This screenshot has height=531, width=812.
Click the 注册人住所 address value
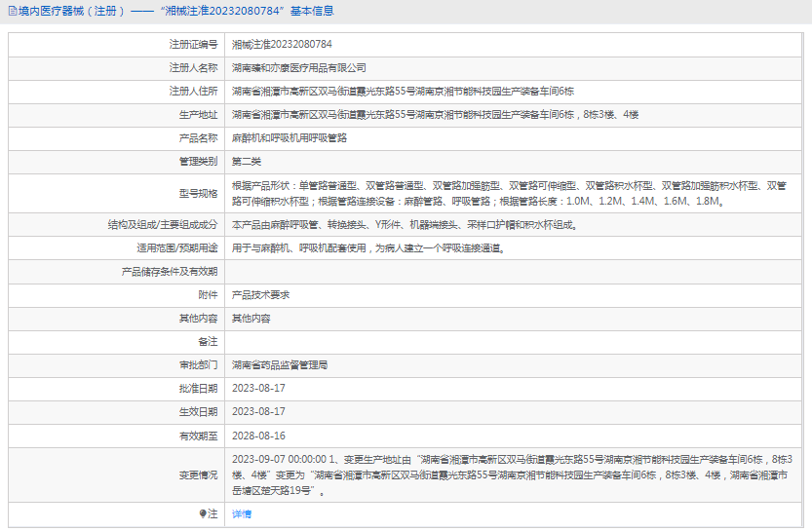(x=403, y=91)
